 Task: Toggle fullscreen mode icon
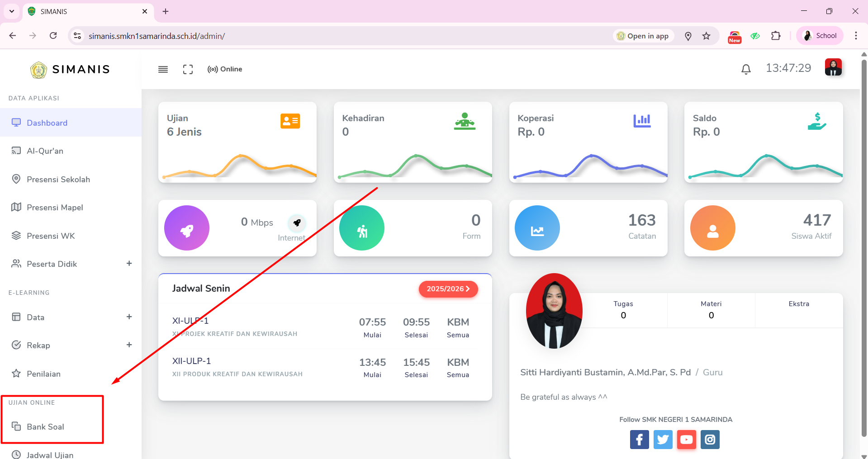point(188,69)
